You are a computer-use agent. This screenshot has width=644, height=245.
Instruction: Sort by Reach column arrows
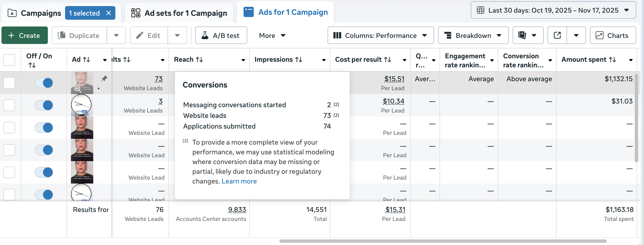[x=199, y=60]
